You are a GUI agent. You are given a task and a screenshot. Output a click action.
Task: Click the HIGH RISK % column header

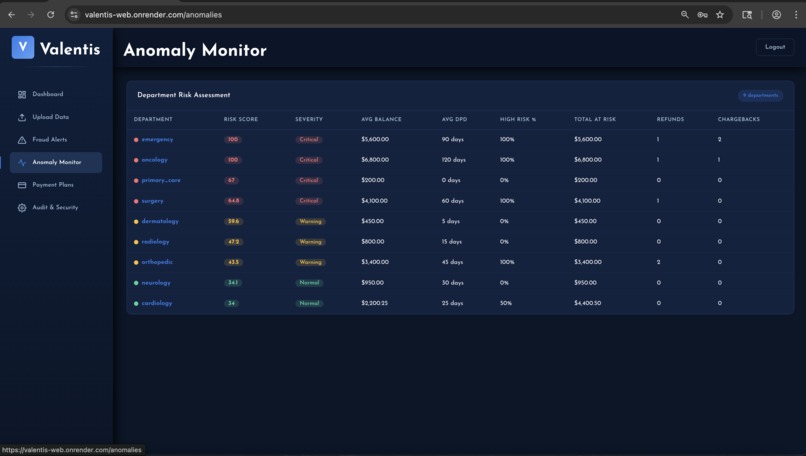[518, 119]
